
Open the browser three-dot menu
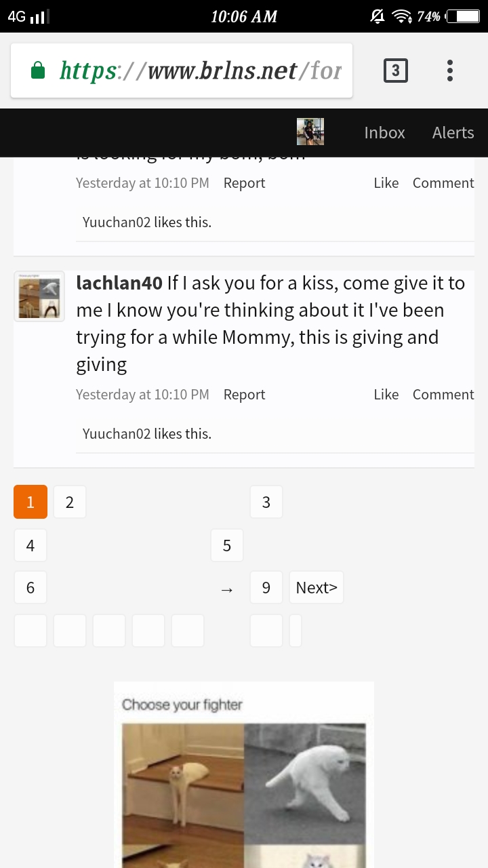(x=449, y=71)
